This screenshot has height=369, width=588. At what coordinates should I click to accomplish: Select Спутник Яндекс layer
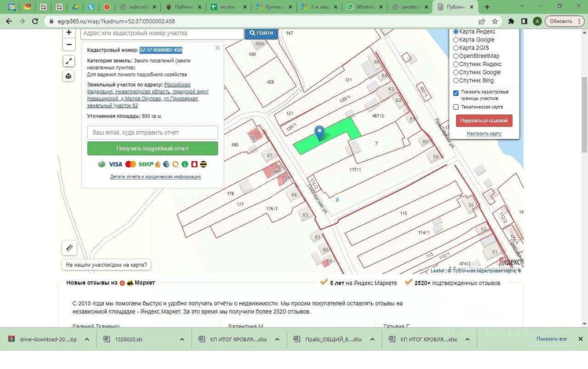coord(456,64)
